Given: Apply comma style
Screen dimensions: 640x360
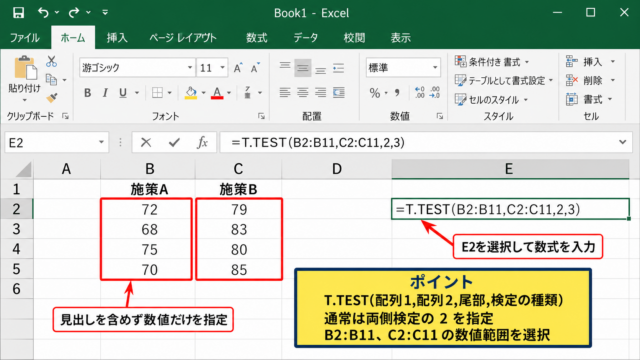Looking at the screenshot, I should coord(397,93).
